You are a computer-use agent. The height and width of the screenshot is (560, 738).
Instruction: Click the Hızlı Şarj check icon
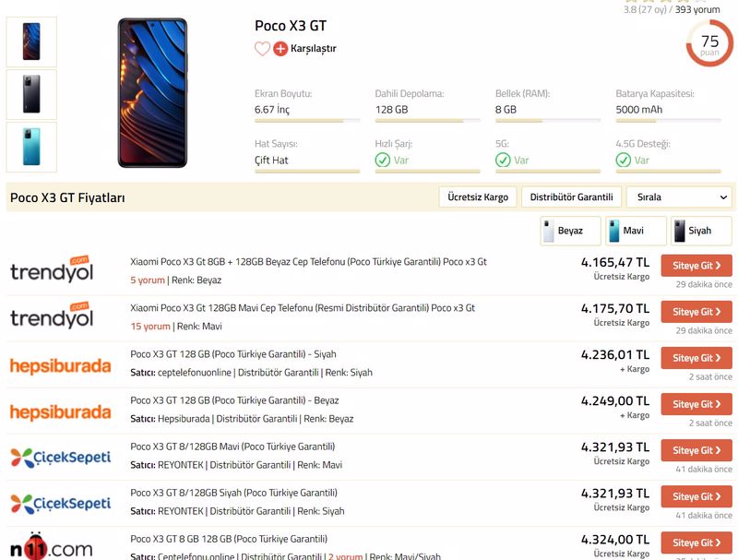[383, 161]
